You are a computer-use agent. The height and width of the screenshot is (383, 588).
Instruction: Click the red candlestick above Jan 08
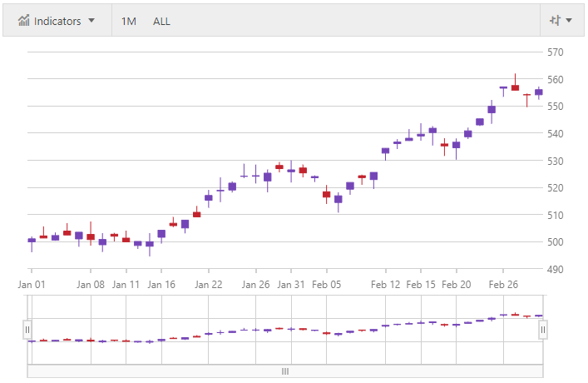[91, 236]
